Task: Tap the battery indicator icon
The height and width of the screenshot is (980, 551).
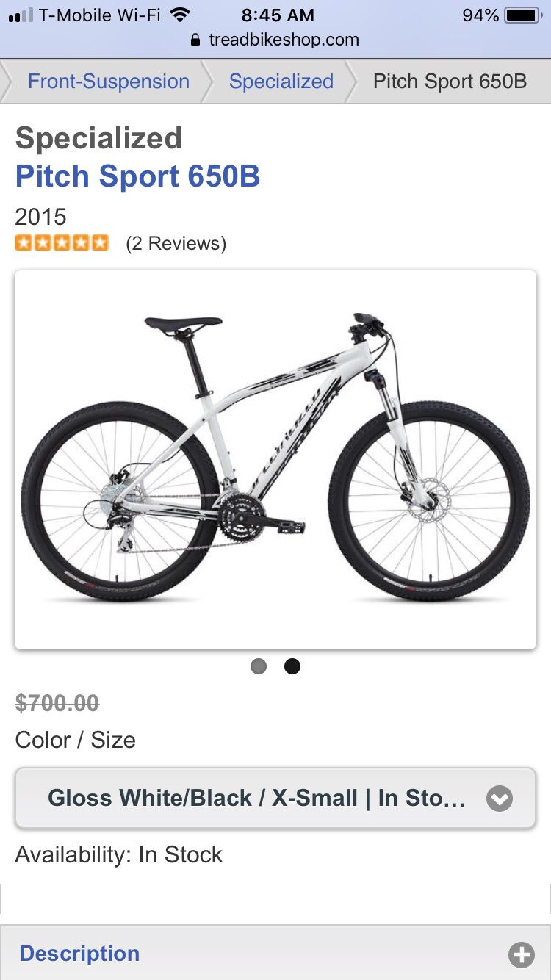Action: pyautogui.click(x=523, y=15)
